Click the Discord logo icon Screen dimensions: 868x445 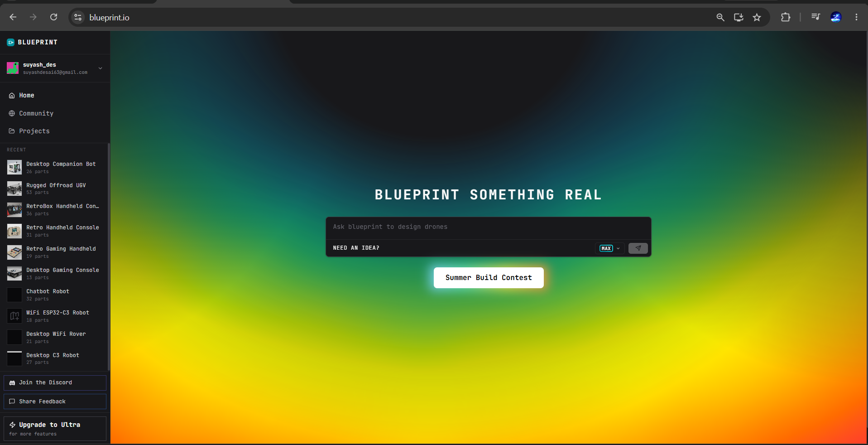coord(12,383)
